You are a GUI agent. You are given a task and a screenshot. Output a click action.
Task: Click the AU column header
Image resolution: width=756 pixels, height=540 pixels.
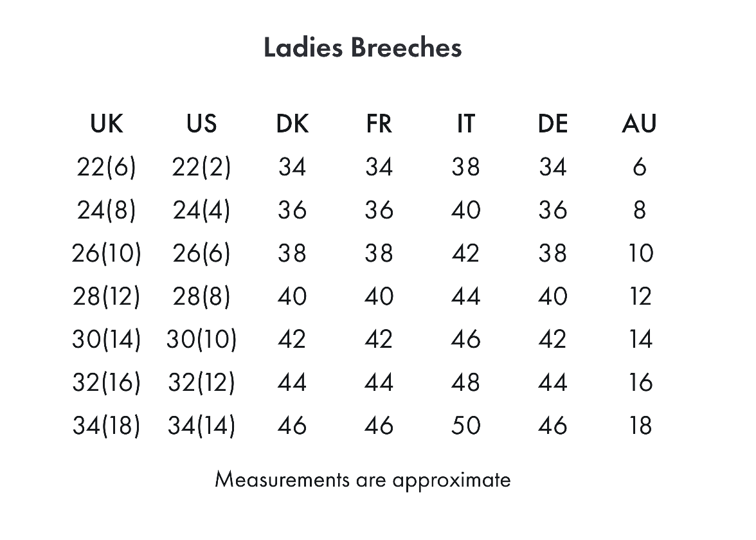(x=639, y=123)
